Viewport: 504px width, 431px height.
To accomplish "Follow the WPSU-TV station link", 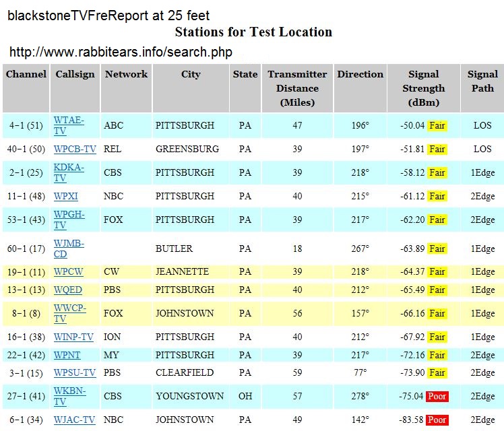I will (75, 372).
